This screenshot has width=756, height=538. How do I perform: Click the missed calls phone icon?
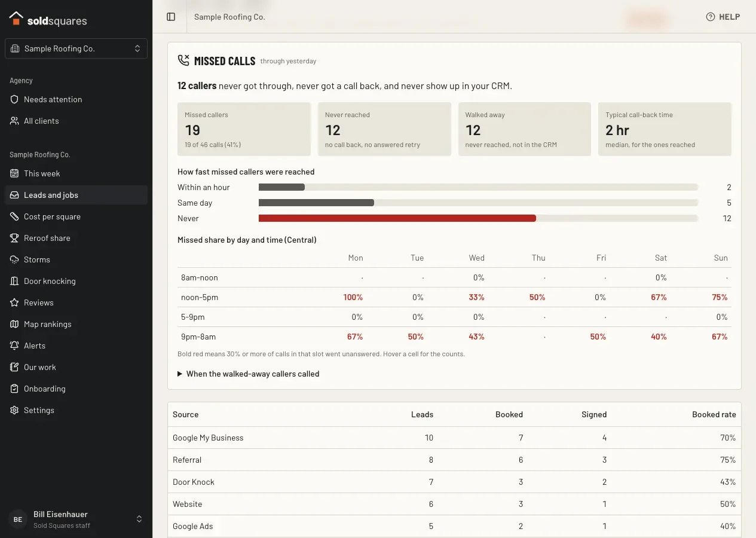pyautogui.click(x=183, y=60)
